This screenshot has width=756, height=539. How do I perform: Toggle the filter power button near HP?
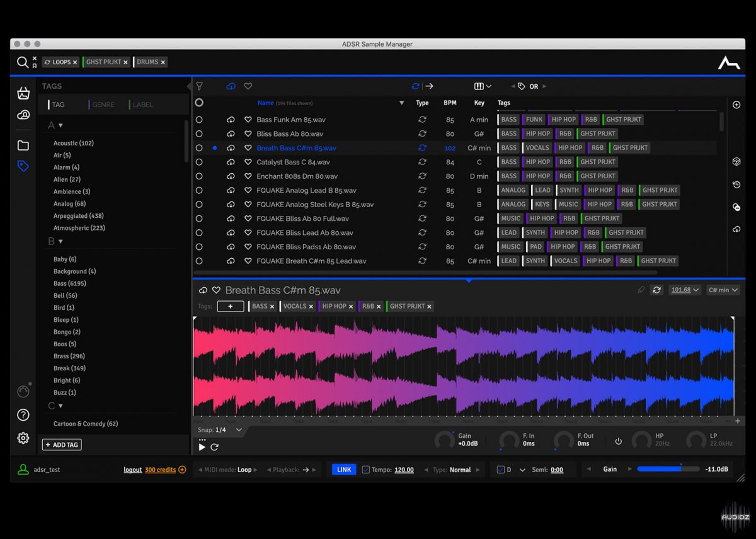(618, 441)
